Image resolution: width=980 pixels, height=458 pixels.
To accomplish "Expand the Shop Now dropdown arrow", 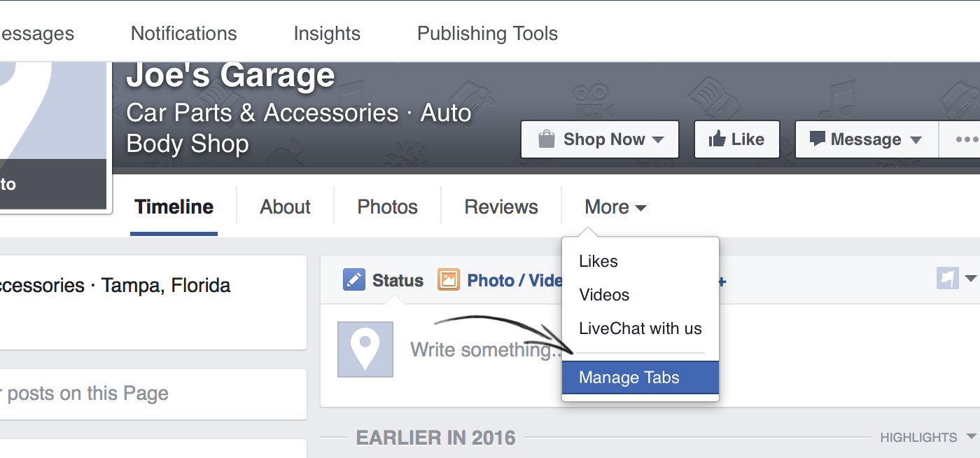I will pos(657,140).
